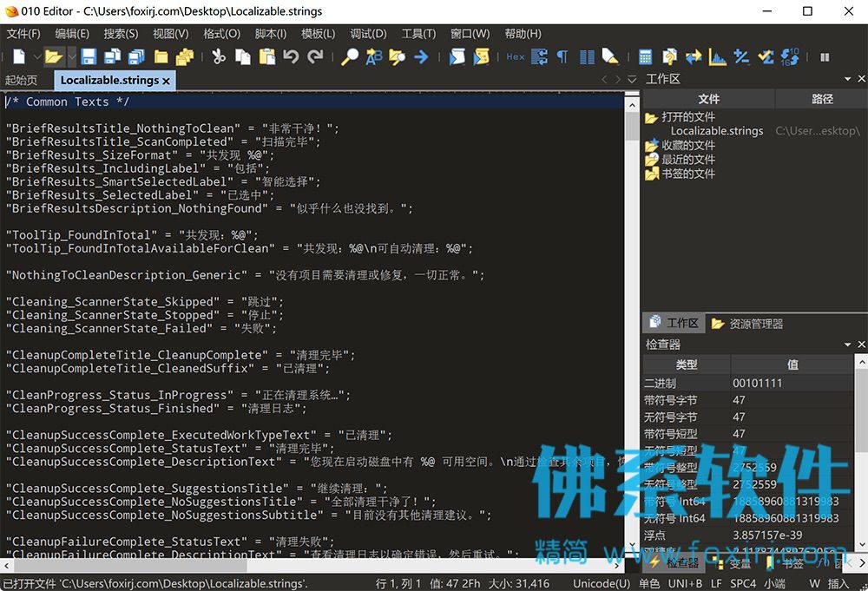
Task: Click the Cut scissors icon
Action: tap(219, 56)
